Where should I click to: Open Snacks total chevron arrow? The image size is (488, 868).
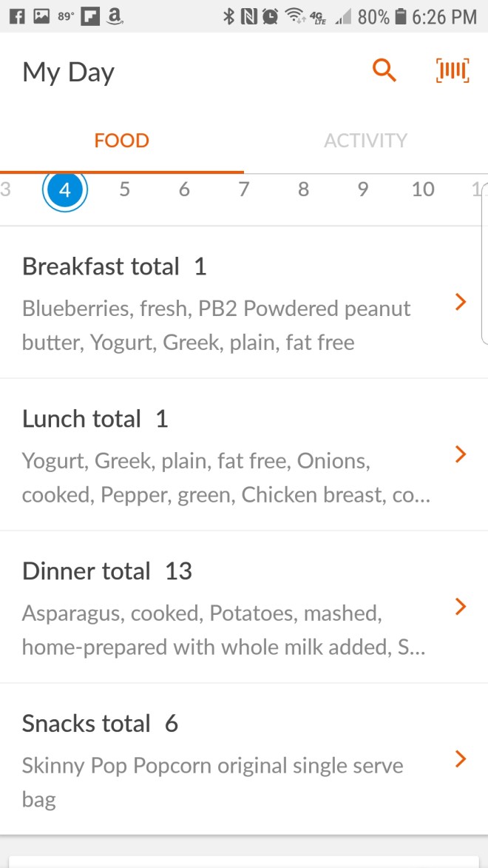461,759
